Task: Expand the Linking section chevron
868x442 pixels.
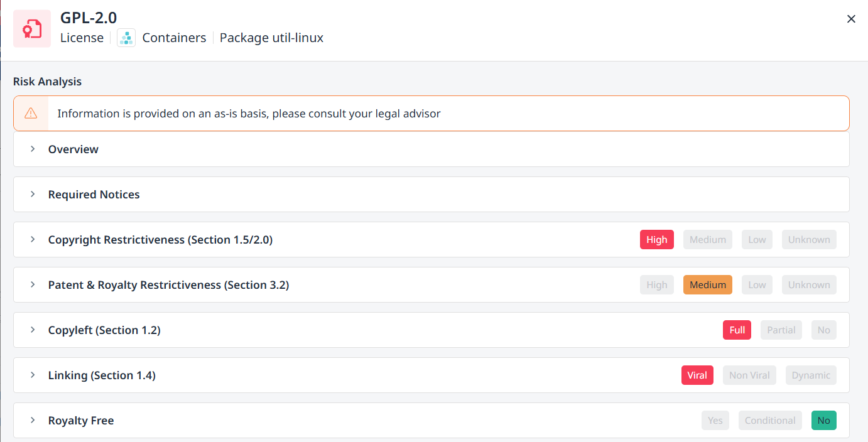Action: (33, 375)
